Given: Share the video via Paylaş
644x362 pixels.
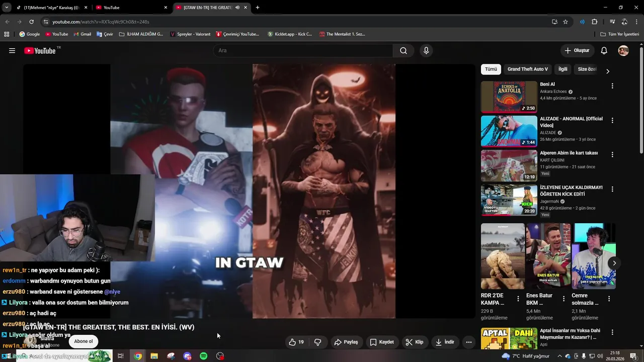Looking at the screenshot, I should [x=346, y=342].
